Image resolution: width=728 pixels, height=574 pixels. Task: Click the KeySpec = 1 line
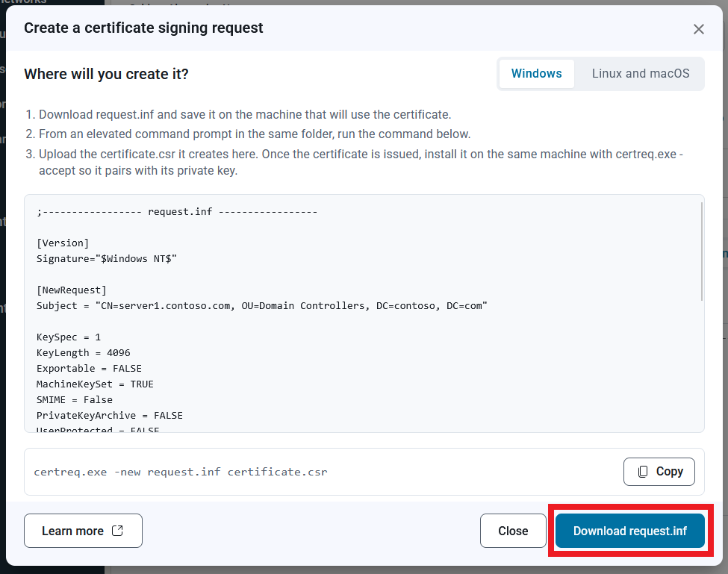point(68,337)
